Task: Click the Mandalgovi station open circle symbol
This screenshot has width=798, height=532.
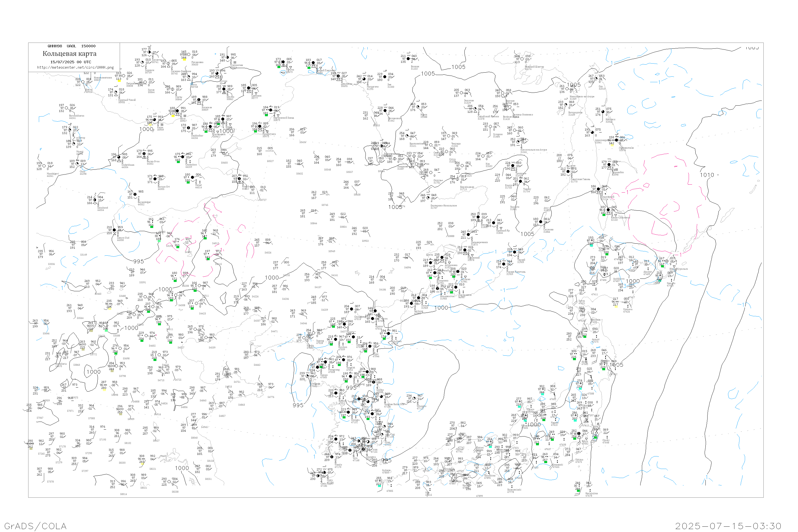Action: [x=44, y=166]
